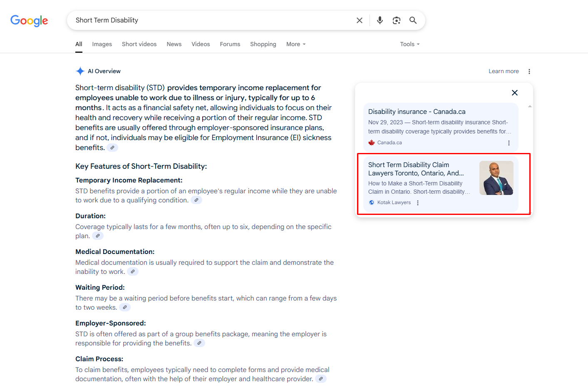Image resolution: width=588 pixels, height=387 pixels.
Task: Click the Learn more link
Action: click(x=503, y=71)
